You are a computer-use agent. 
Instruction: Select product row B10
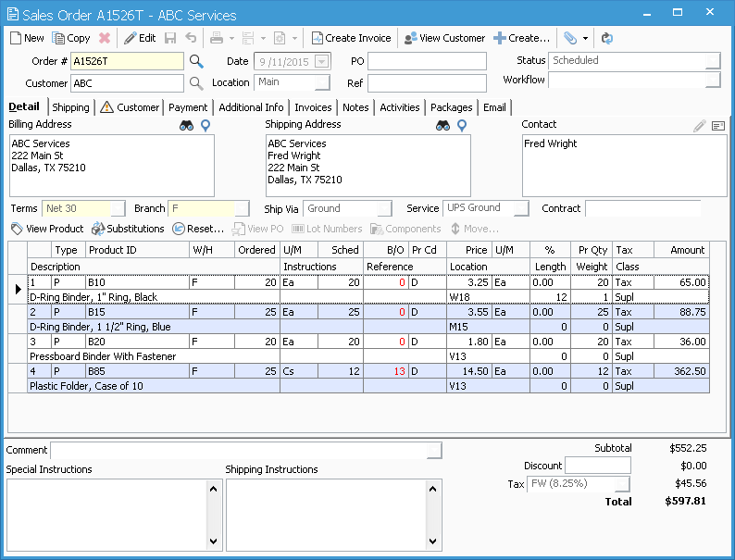tap(368, 290)
